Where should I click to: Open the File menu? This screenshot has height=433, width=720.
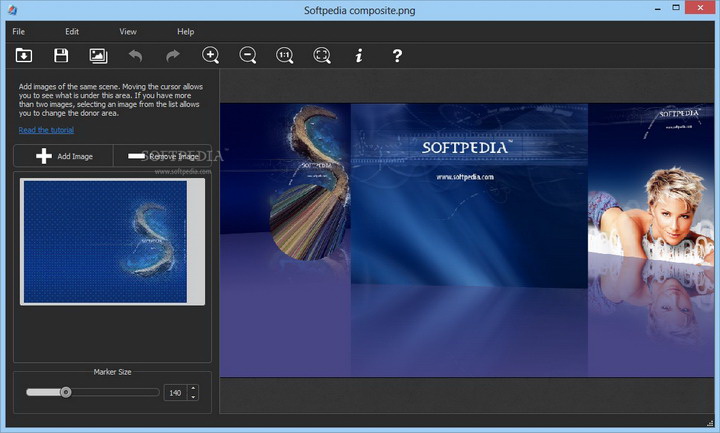(x=19, y=32)
